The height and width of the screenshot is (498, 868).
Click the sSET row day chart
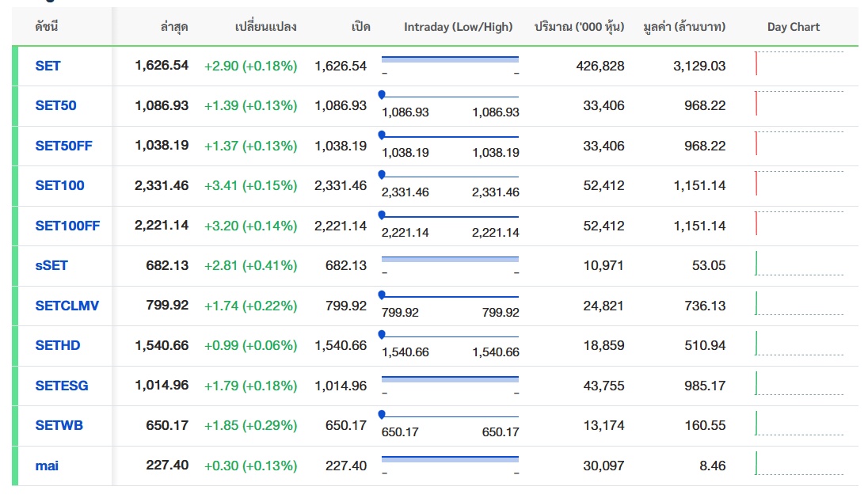click(799, 264)
